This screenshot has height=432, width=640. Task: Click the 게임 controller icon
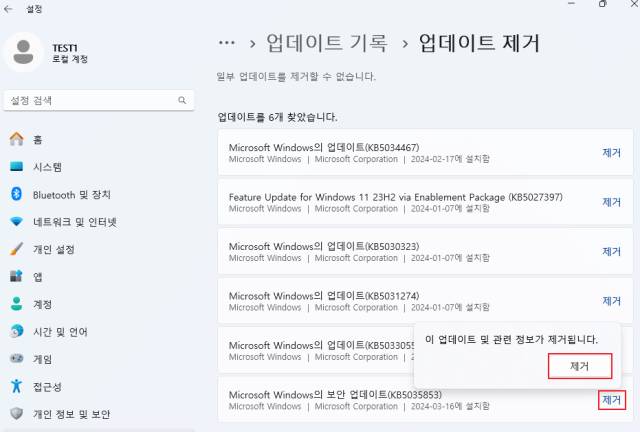coord(16,359)
